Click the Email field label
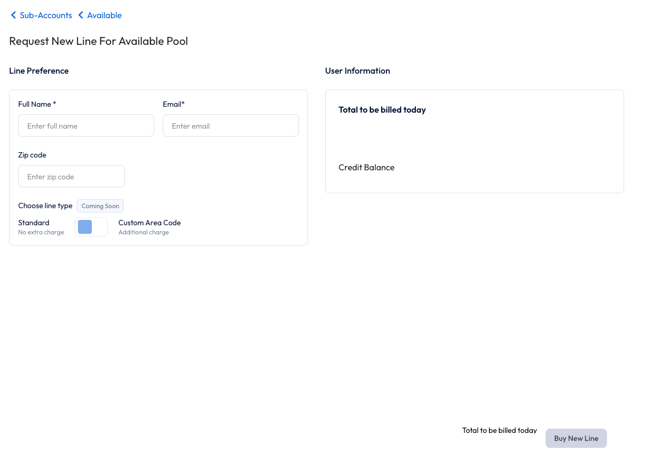 [x=174, y=104]
